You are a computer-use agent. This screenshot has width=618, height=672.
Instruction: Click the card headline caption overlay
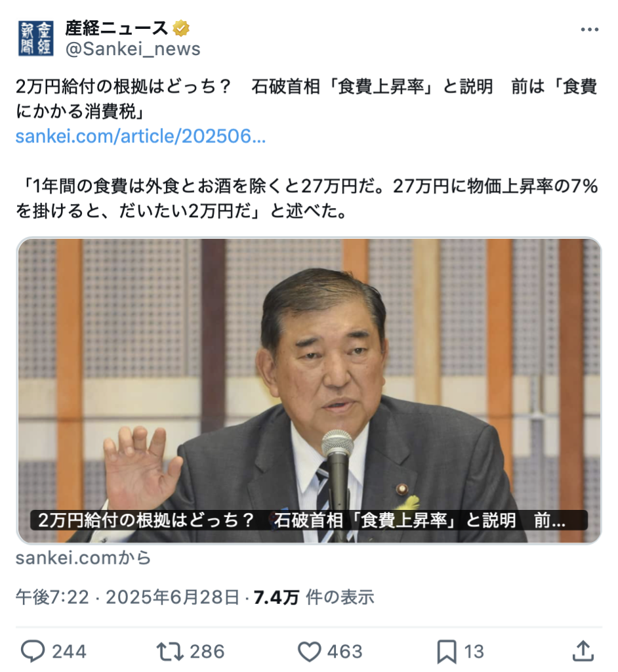(308, 520)
